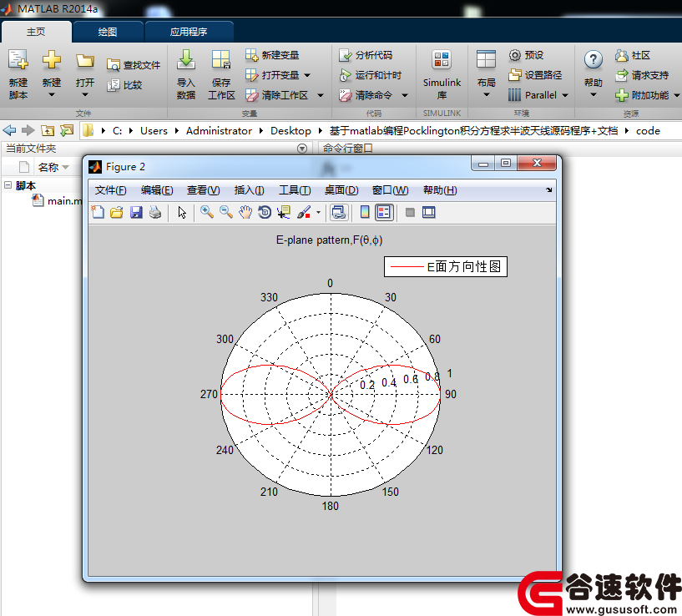682x616 pixels.
Task: Click Import Data (导入数据) icon
Action: (x=186, y=60)
